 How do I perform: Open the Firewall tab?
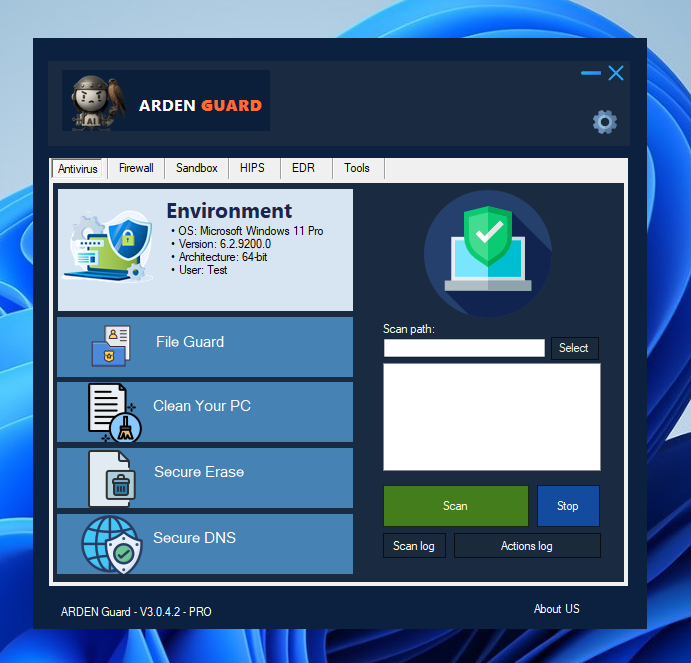coord(136,168)
